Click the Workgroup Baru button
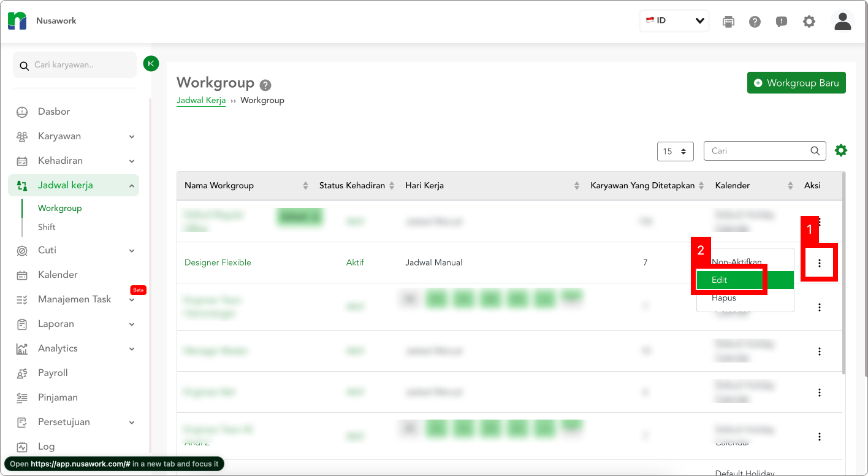 pos(796,83)
